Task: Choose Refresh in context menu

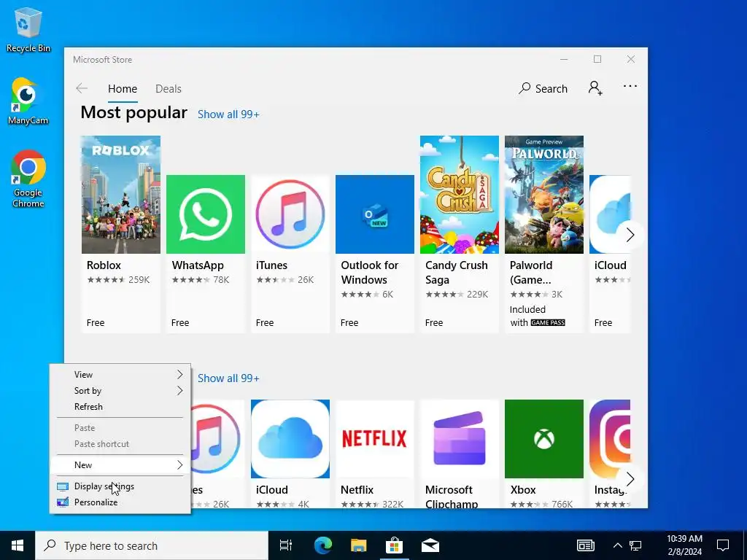Action: click(x=120, y=407)
